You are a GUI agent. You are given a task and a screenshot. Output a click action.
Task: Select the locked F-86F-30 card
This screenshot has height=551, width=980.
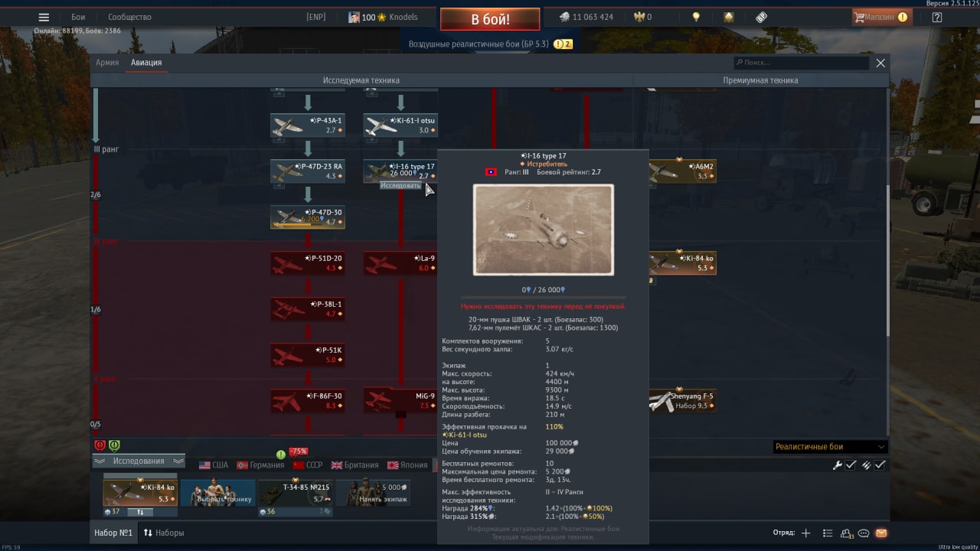(308, 401)
